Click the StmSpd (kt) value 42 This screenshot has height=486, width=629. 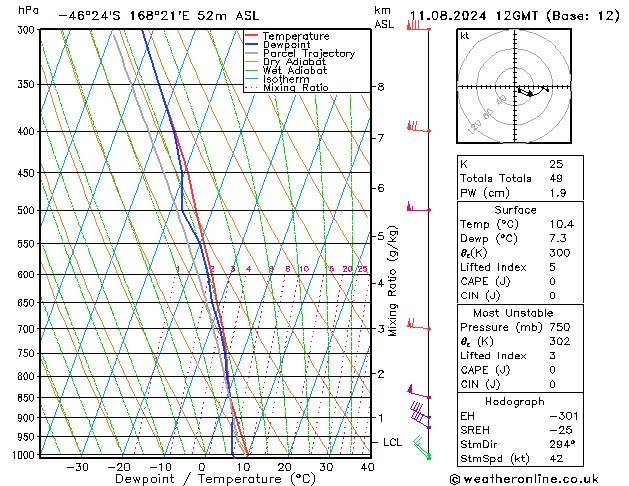tap(556, 459)
